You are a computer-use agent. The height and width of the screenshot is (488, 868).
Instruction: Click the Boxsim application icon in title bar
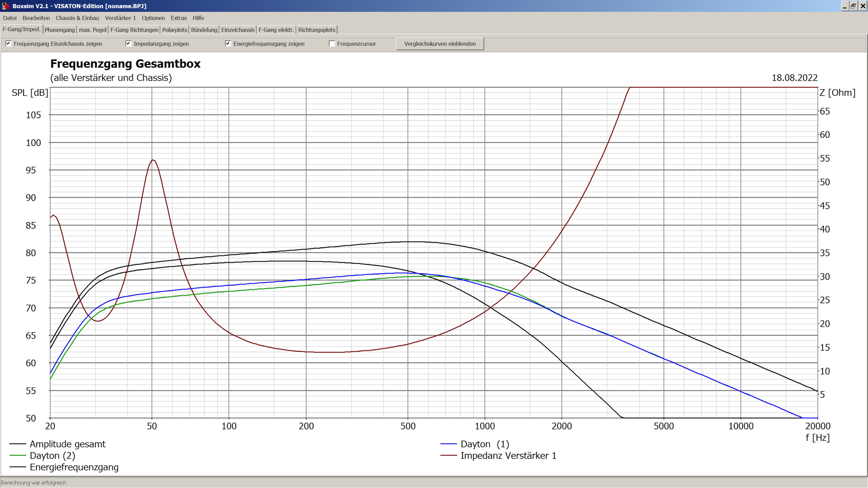tap(6, 6)
